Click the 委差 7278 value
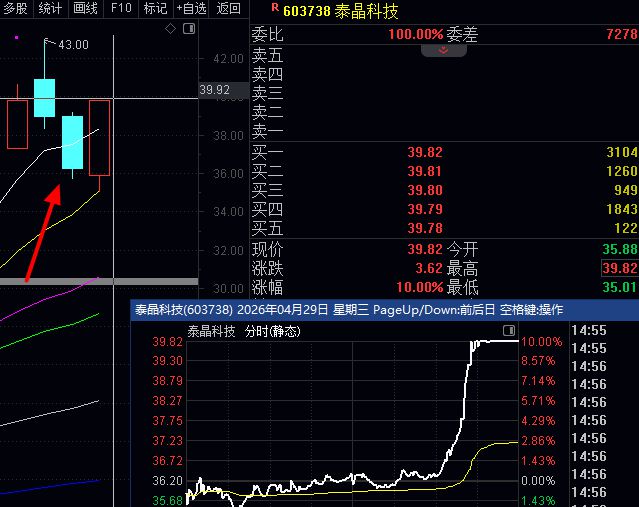The width and height of the screenshot is (639, 507). click(x=622, y=34)
